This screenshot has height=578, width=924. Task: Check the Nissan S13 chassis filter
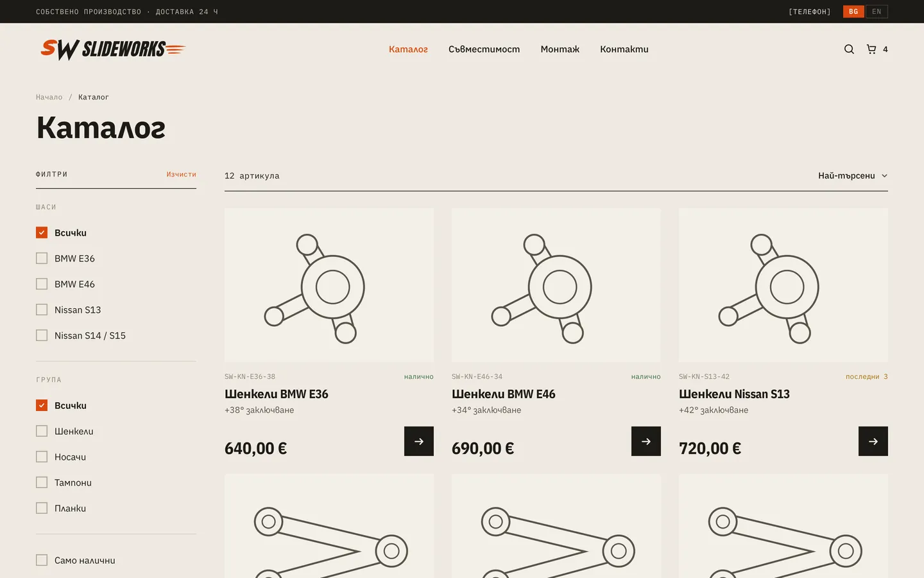click(42, 310)
